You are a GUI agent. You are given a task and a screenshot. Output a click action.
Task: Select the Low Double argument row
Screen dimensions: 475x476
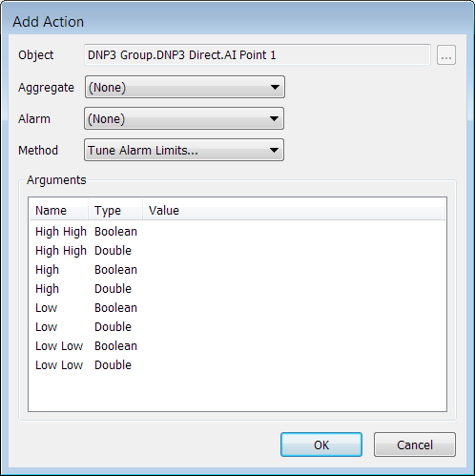click(237, 327)
